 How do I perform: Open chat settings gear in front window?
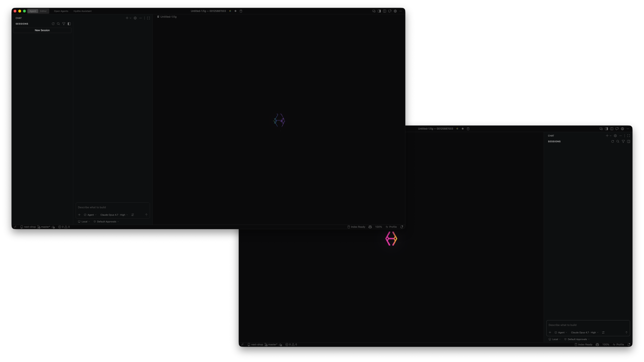point(135,18)
